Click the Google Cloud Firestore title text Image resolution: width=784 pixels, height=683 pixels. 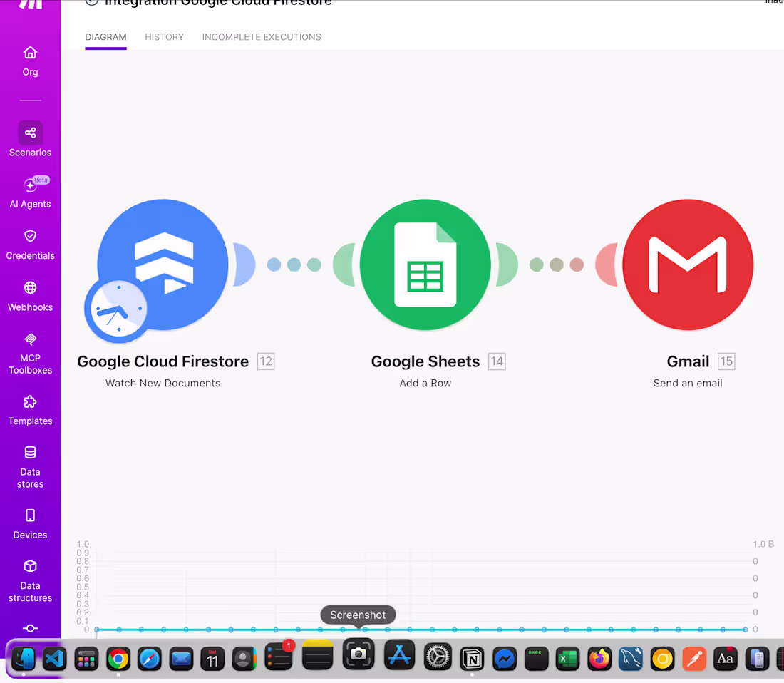click(x=163, y=361)
